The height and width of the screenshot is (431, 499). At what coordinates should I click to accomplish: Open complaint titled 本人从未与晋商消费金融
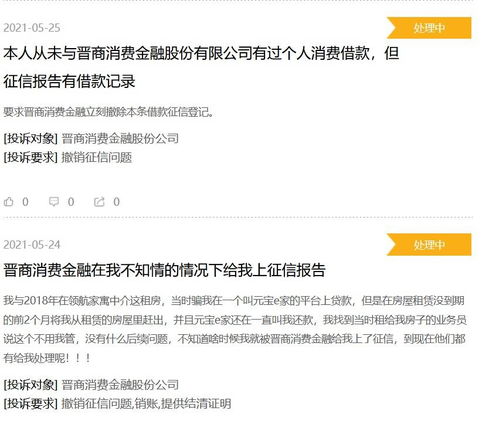(201, 67)
